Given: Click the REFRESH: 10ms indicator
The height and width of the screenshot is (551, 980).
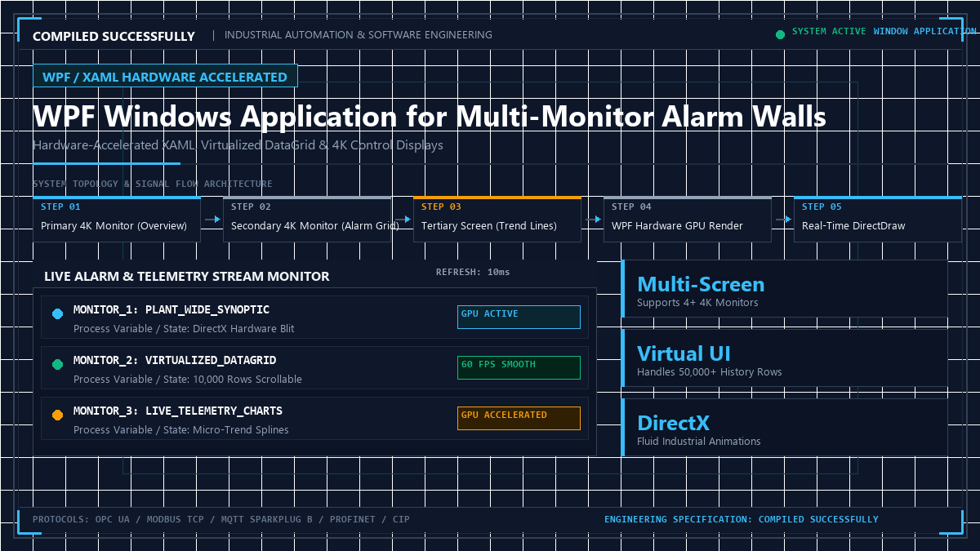Looking at the screenshot, I should coord(473,272).
